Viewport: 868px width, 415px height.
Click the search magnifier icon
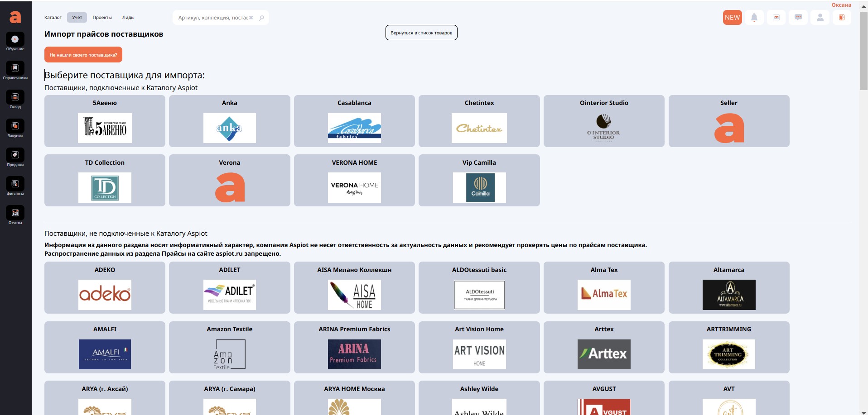[261, 18]
